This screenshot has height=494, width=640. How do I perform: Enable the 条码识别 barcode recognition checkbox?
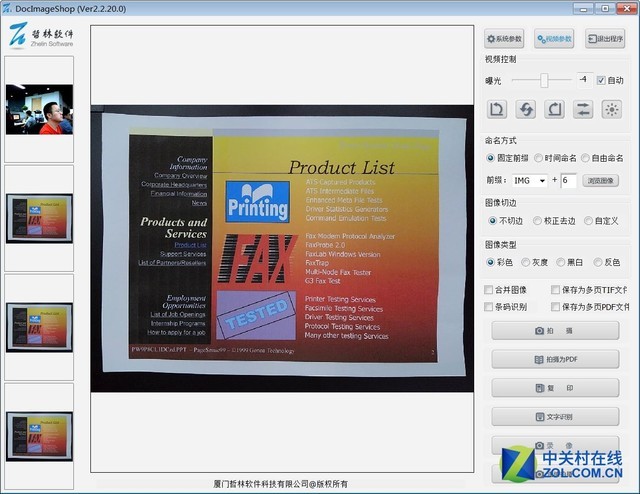pos(490,307)
